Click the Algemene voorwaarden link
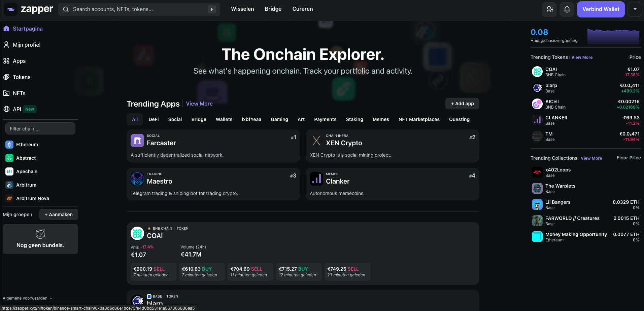This screenshot has height=311, width=644. (x=25, y=298)
